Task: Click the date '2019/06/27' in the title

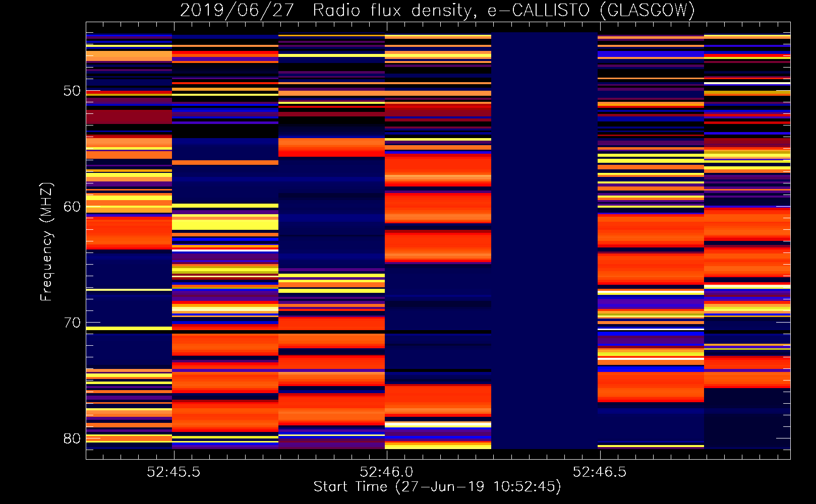Action: click(x=237, y=10)
